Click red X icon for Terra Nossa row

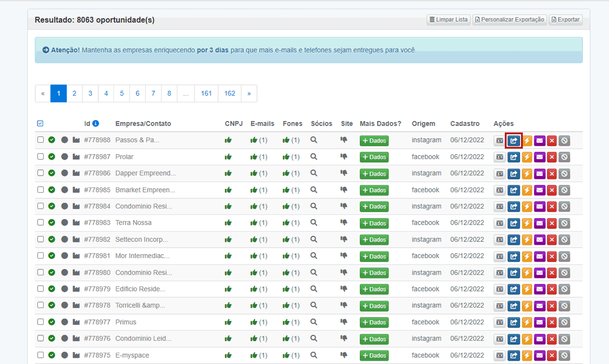pos(552,223)
